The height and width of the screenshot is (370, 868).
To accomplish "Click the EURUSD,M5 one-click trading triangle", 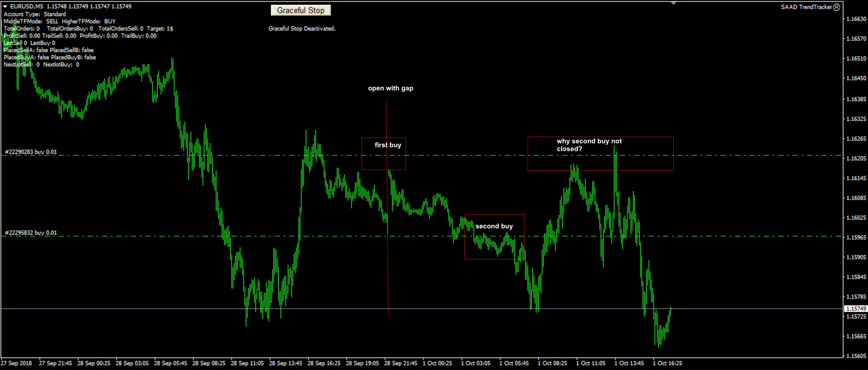I will 5,6.
